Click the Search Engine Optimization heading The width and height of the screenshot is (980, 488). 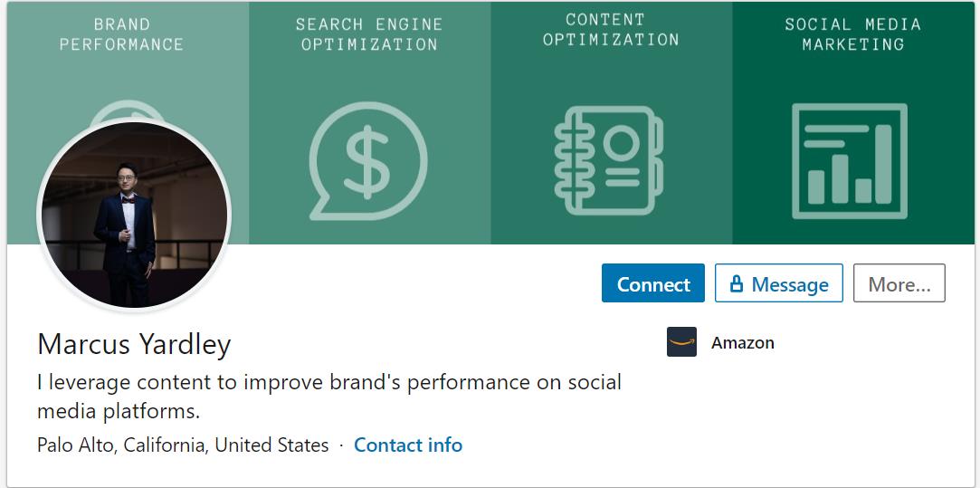368,34
